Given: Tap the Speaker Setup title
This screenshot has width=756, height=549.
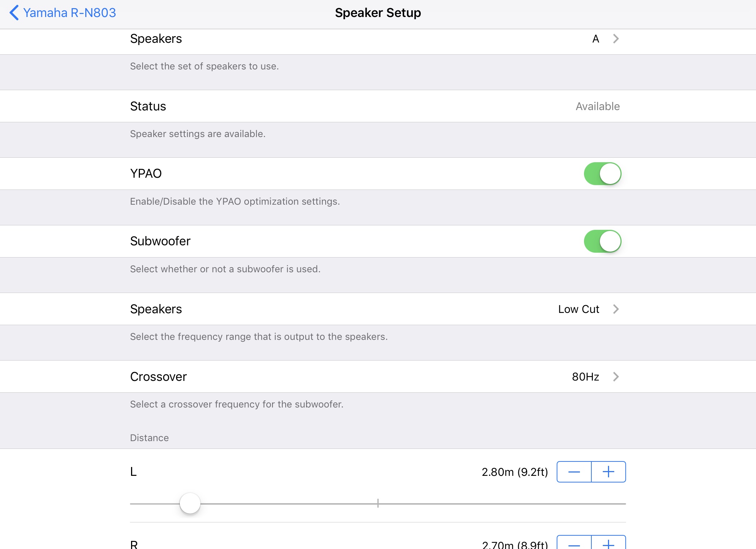Looking at the screenshot, I should [x=378, y=13].
